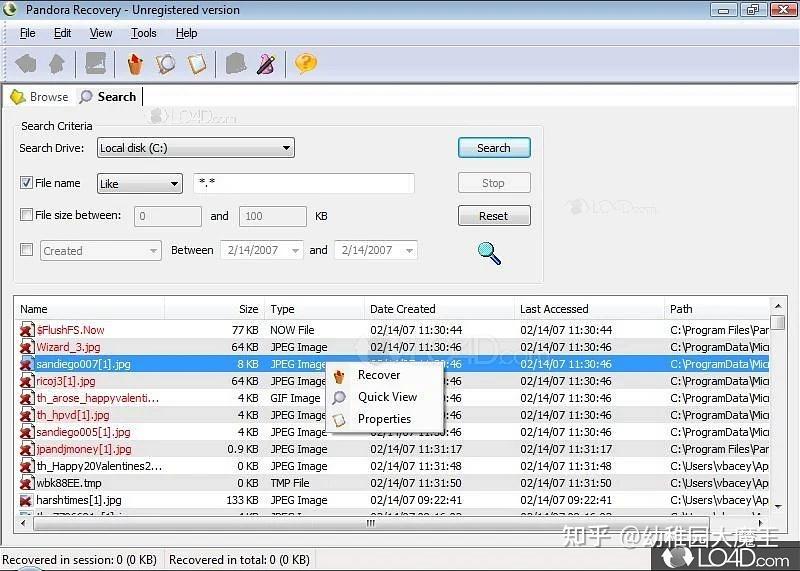Open the Edit menu
This screenshot has width=800, height=571.
62,33
